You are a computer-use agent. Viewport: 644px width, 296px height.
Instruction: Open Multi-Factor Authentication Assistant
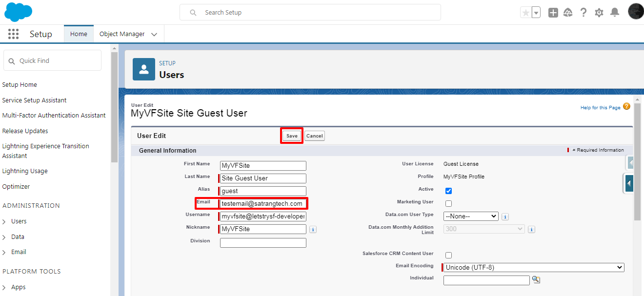[x=54, y=116]
